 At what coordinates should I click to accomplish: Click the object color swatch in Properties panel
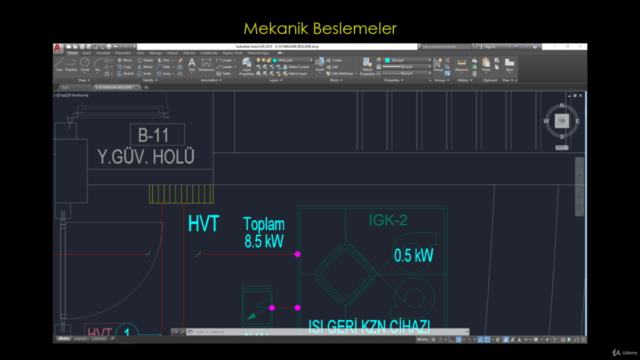point(387,60)
